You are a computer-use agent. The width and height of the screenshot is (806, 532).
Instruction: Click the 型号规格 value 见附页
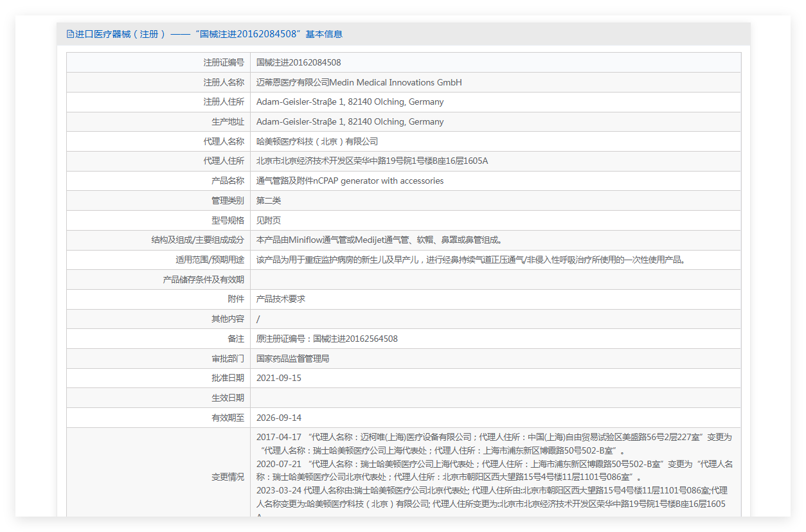(269, 220)
